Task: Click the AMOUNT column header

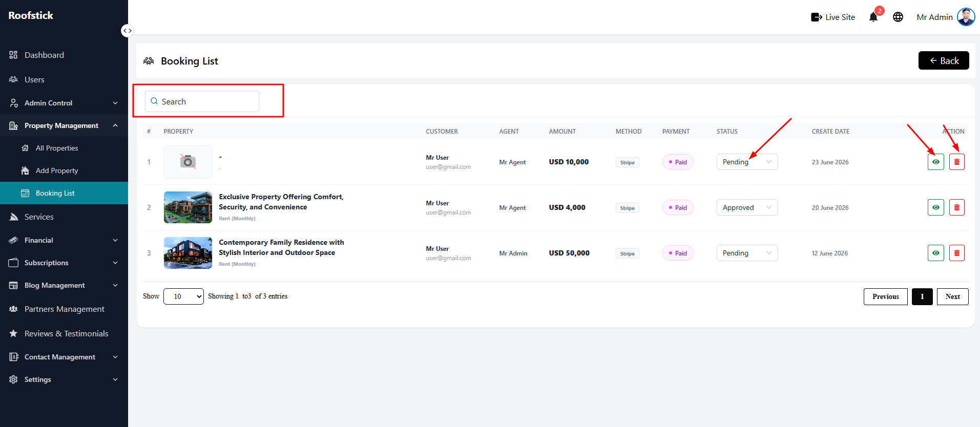Action: coord(562,132)
